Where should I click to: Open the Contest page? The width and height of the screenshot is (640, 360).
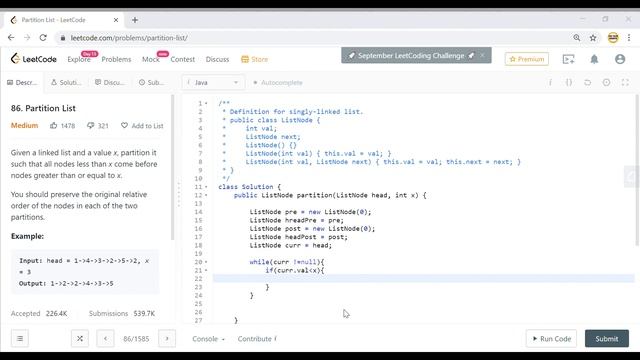182,59
